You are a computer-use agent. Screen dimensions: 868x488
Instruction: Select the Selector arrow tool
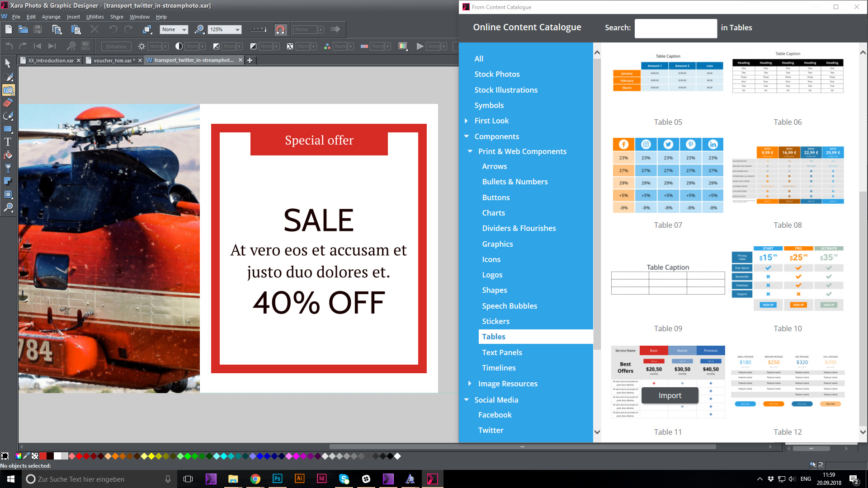[8, 63]
